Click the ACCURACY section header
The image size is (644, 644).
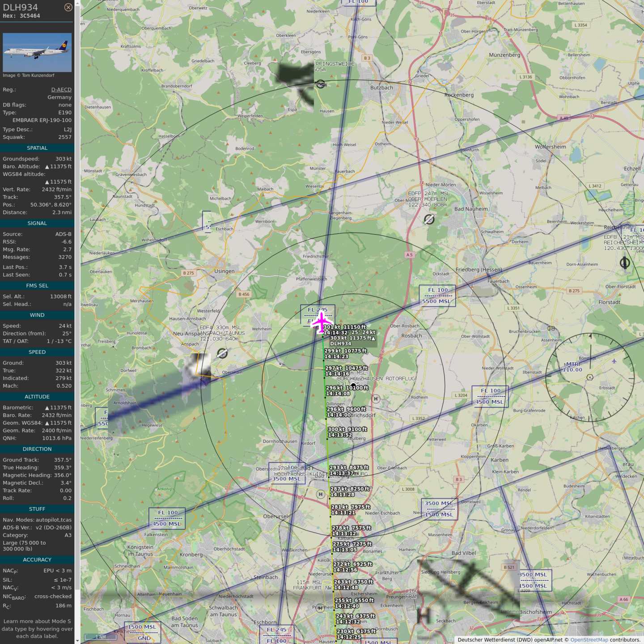coord(37,560)
